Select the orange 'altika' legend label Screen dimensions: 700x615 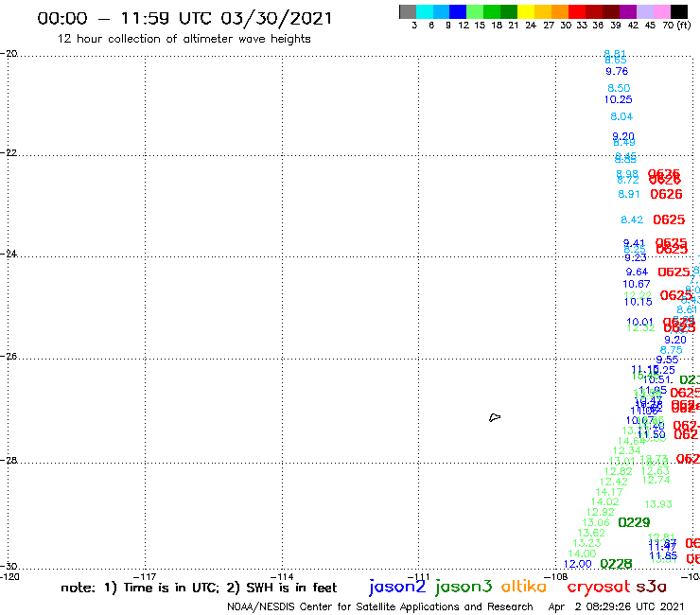[524, 586]
